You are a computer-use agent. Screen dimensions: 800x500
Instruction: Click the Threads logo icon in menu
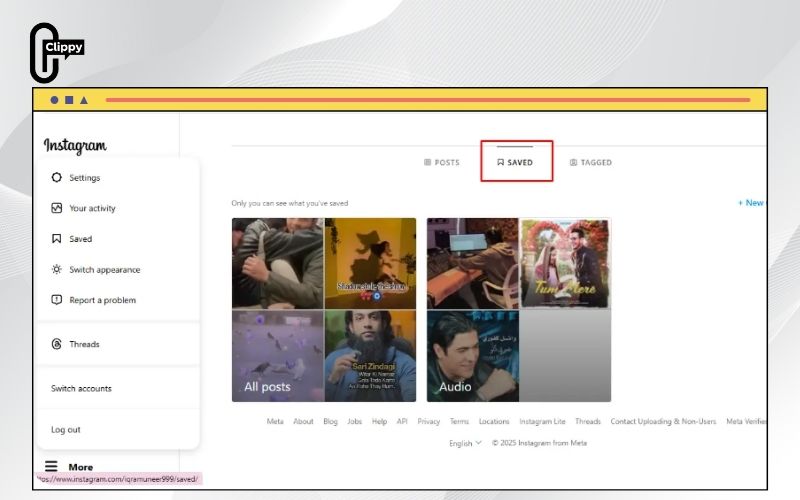point(57,344)
